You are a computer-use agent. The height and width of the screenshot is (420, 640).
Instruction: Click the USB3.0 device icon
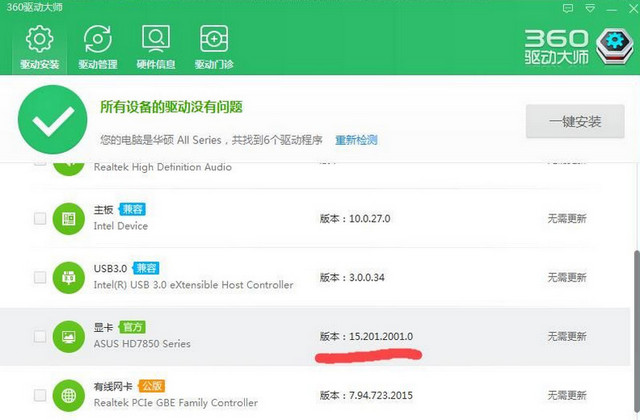point(69,278)
